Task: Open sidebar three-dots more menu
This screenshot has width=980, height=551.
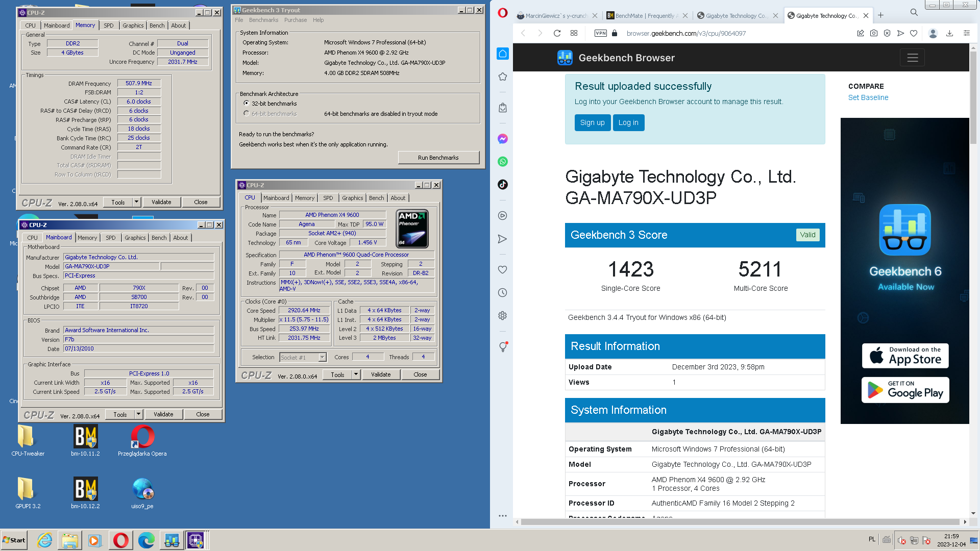Action: coord(503,516)
